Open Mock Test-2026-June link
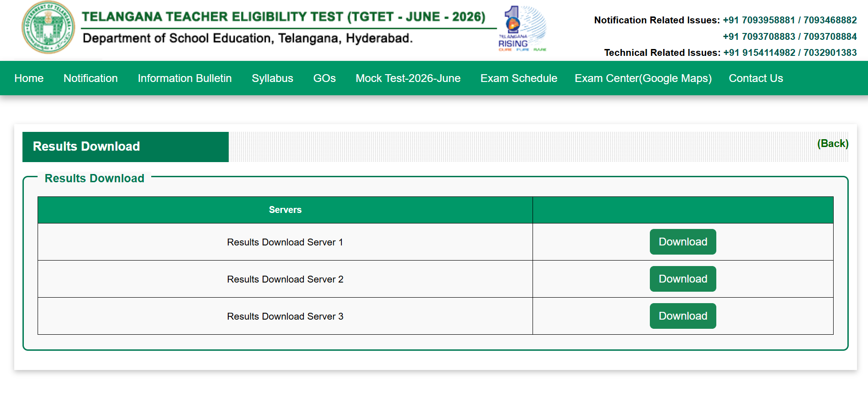868x408 pixels. tap(408, 78)
